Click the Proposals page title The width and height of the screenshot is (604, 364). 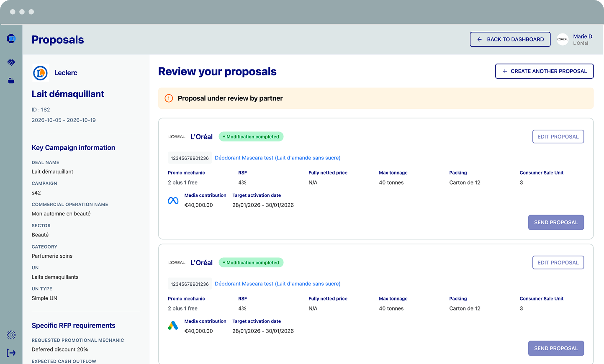pos(58,40)
